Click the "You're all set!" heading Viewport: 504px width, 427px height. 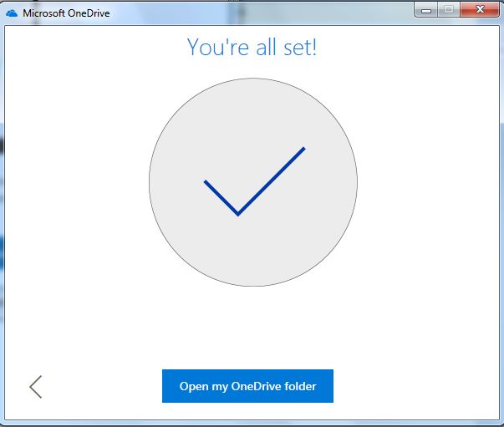coord(252,47)
